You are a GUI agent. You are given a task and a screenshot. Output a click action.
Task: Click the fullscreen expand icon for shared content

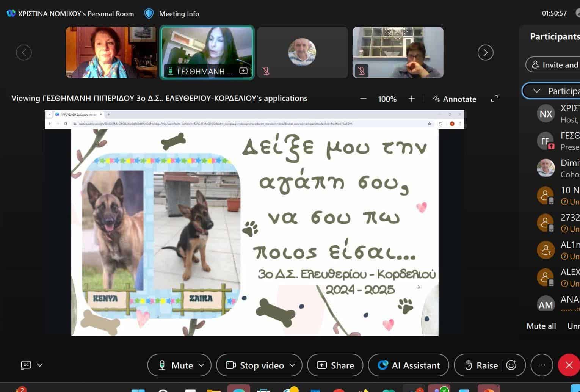point(494,99)
